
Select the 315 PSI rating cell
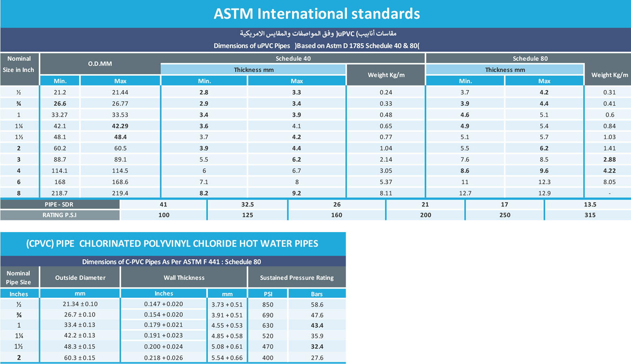[590, 215]
